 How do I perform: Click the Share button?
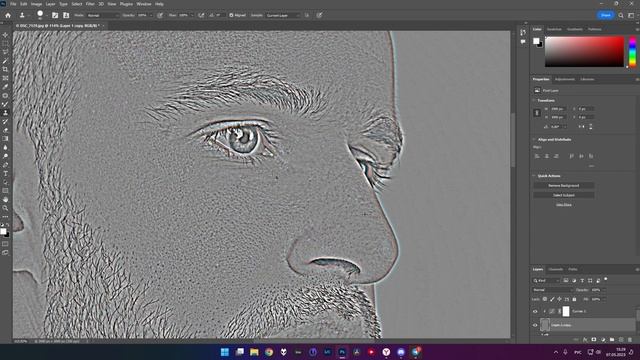[606, 15]
